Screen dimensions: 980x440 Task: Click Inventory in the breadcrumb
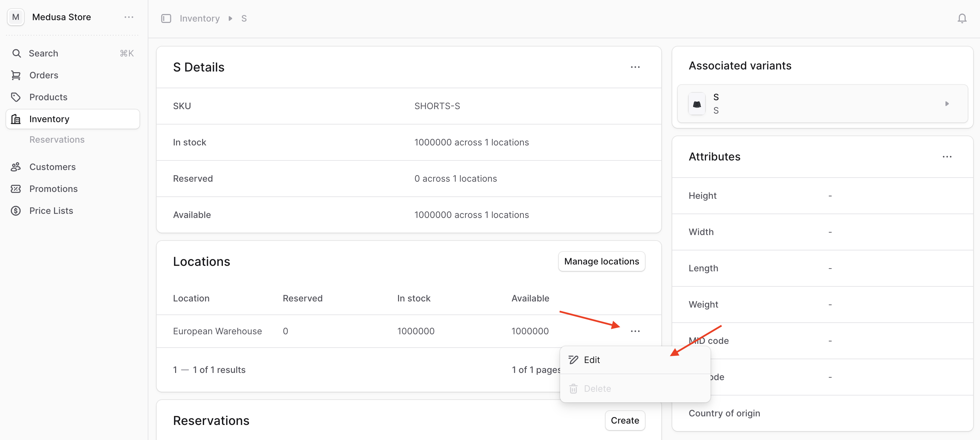point(199,18)
